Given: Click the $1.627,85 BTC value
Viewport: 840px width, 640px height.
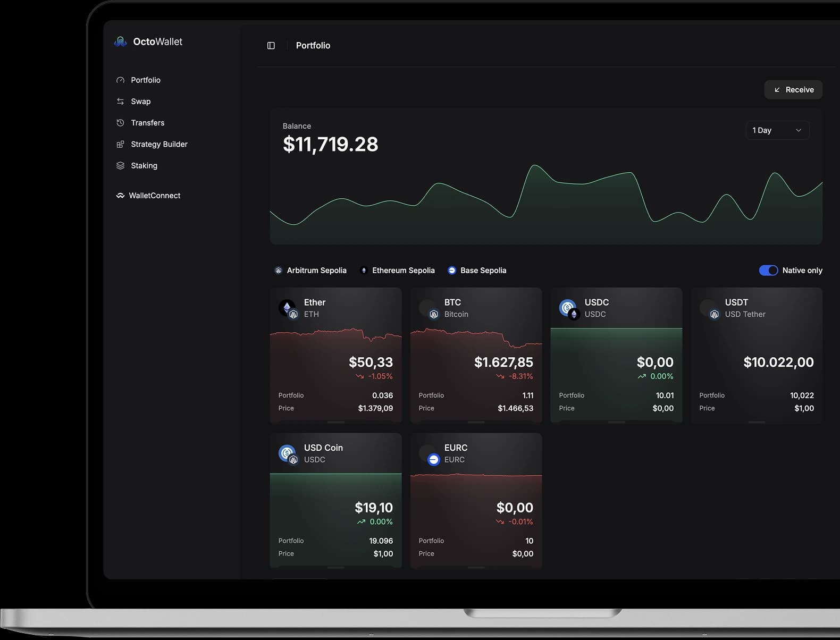Looking at the screenshot, I should [503, 363].
